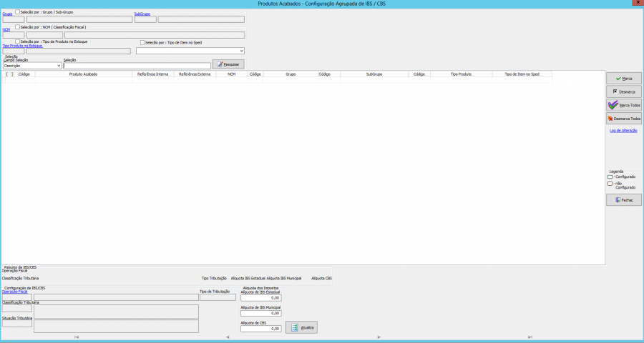This screenshot has width=644, height=343.
Task: Click the Marca checkmark button
Action: (624, 78)
